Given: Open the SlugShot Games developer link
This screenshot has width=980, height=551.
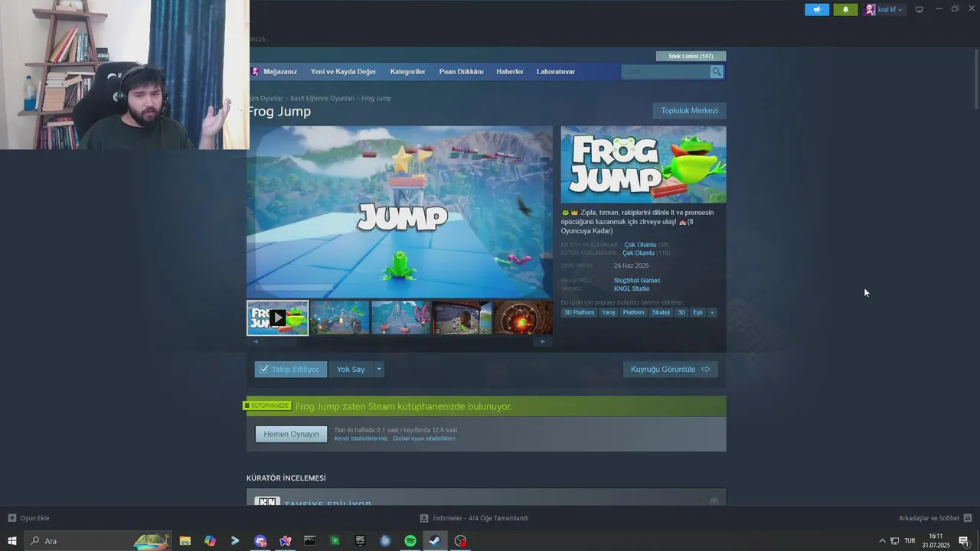Looking at the screenshot, I should coord(637,280).
